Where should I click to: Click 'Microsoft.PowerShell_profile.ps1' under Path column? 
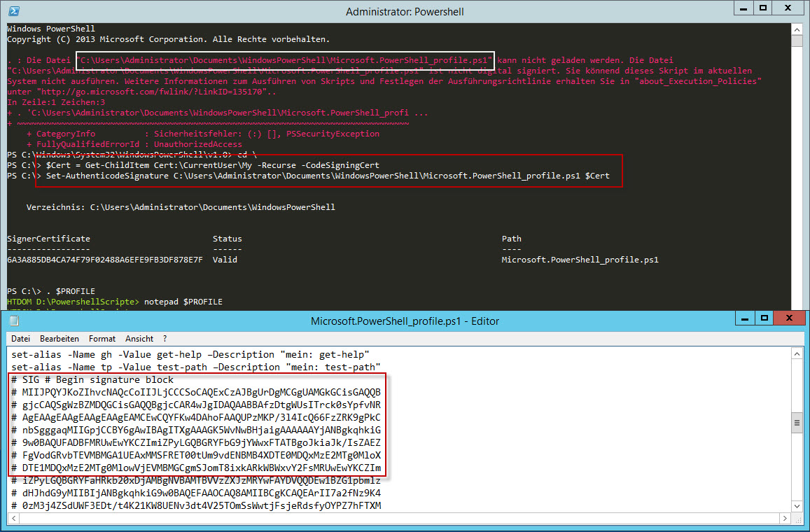[x=580, y=260]
